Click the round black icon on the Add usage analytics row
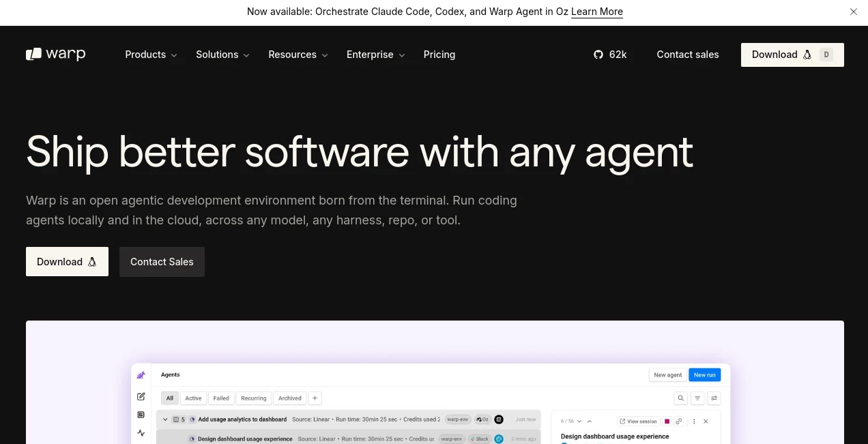868x444 pixels. point(499,419)
